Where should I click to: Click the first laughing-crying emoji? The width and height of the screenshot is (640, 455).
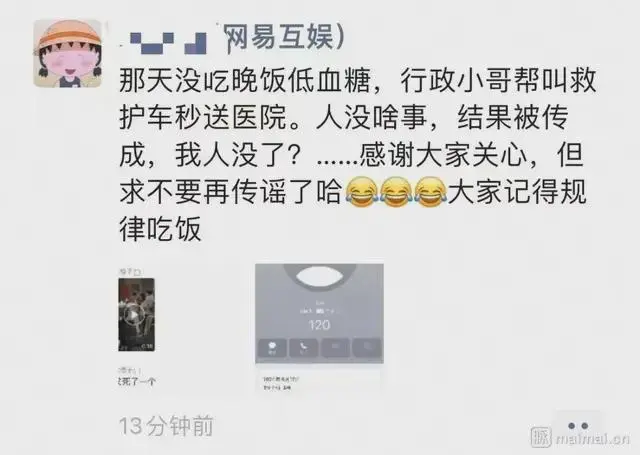[362, 191]
